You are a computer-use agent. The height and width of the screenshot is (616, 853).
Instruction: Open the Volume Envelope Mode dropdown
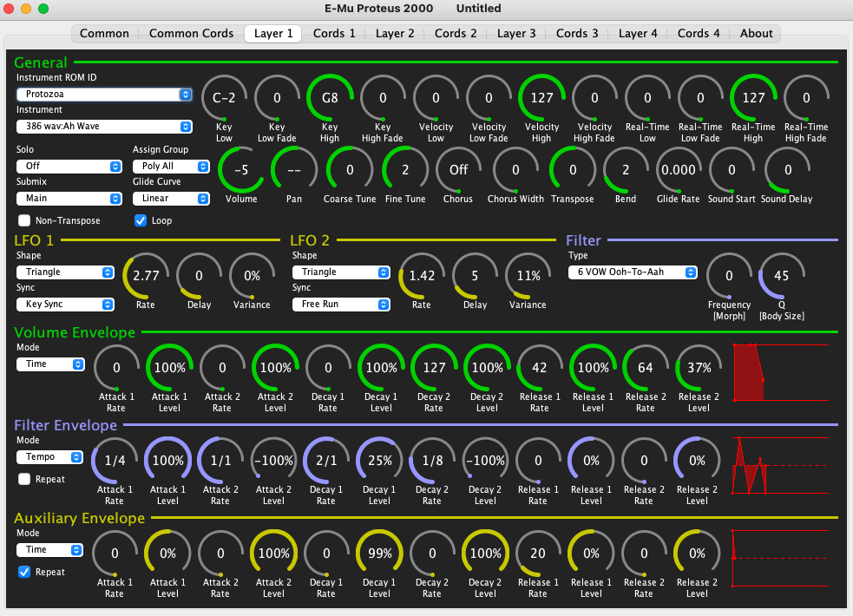[x=50, y=364]
